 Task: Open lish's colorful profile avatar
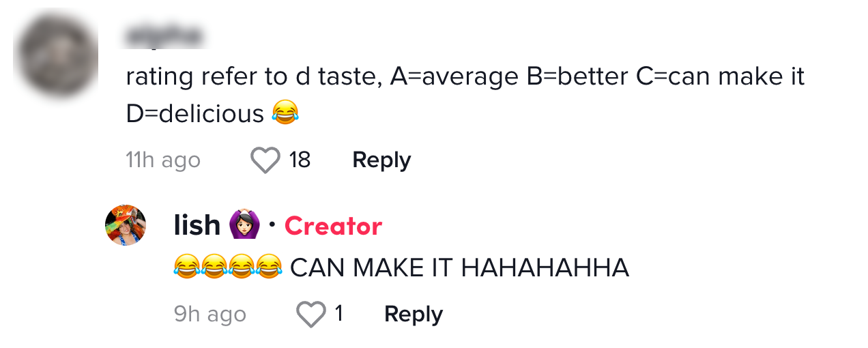point(126,225)
